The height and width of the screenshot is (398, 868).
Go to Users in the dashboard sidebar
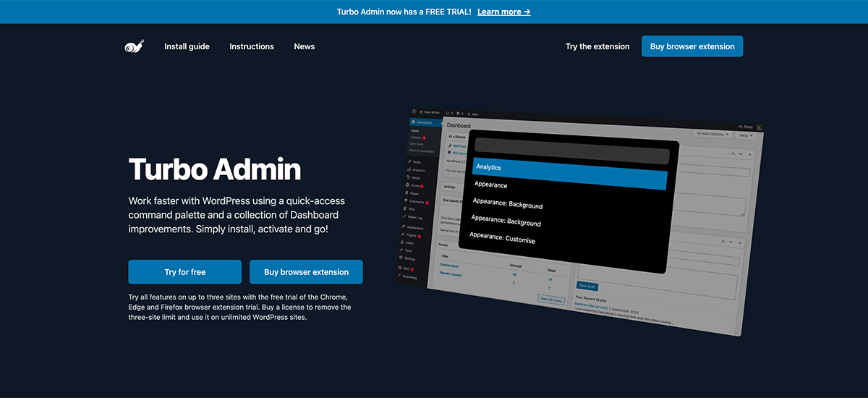(410, 243)
